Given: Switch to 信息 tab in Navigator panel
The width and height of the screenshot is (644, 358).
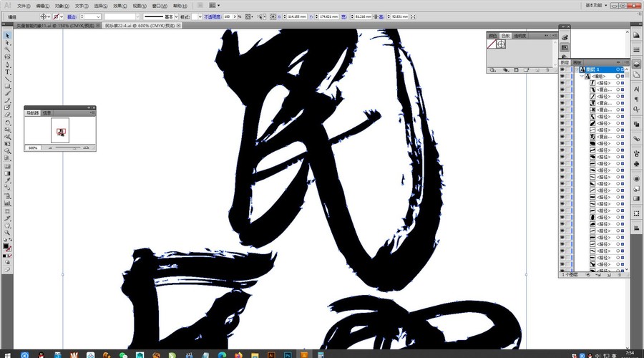Looking at the screenshot, I should [47, 113].
